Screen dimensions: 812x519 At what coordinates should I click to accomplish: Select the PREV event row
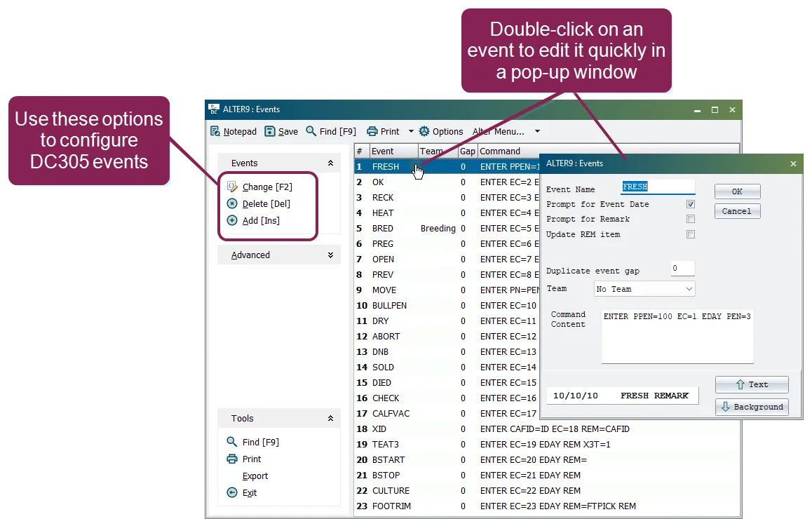447,274
